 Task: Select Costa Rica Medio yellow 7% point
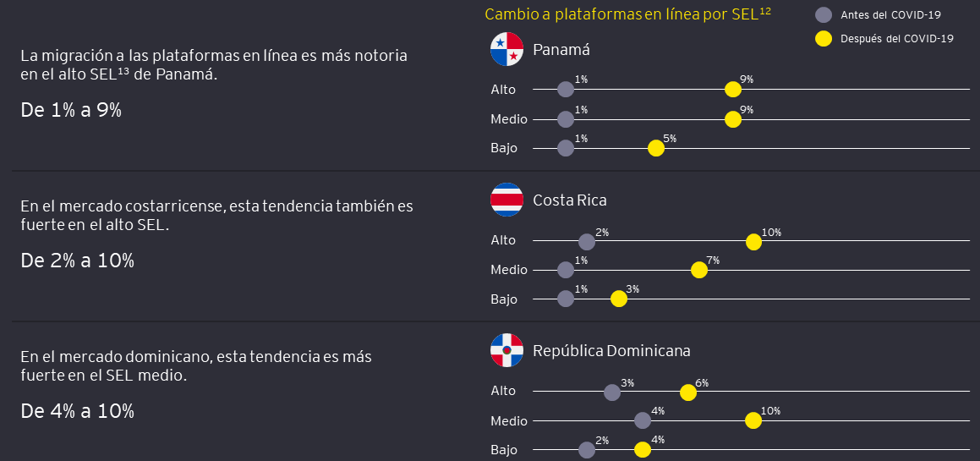point(698,270)
